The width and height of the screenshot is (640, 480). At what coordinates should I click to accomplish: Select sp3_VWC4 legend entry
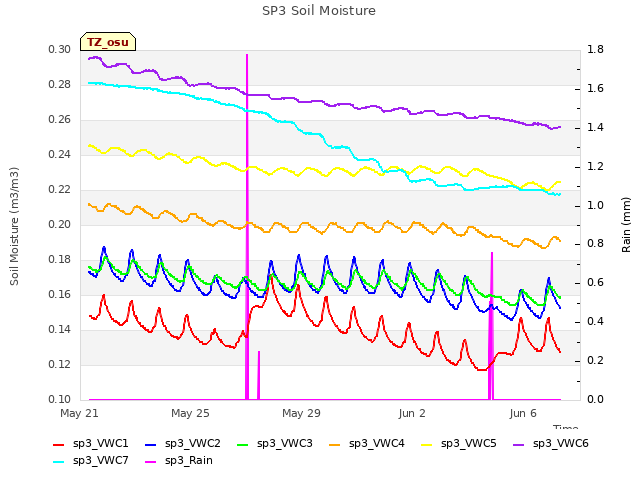[x=367, y=444]
